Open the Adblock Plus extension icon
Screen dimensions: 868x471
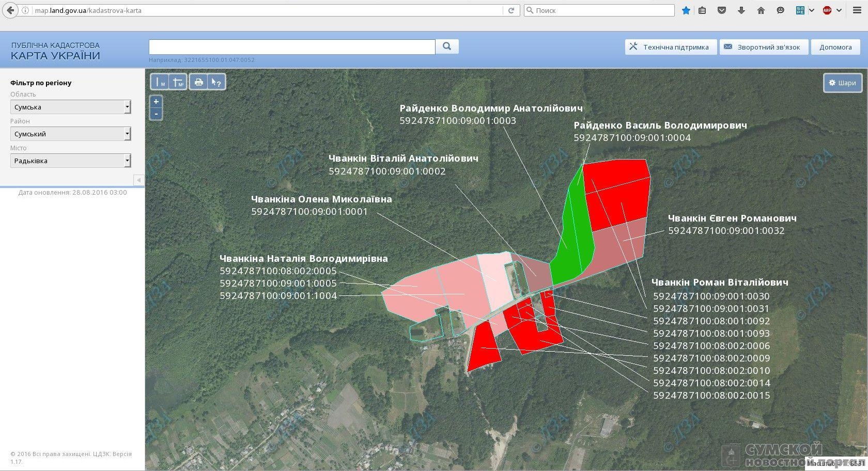[x=827, y=10]
